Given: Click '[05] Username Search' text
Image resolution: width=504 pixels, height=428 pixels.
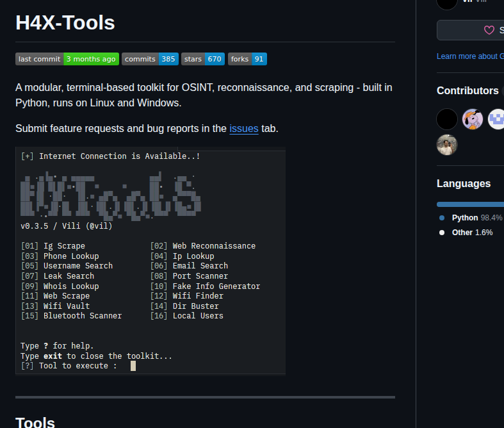Looking at the screenshot, I should point(67,266).
